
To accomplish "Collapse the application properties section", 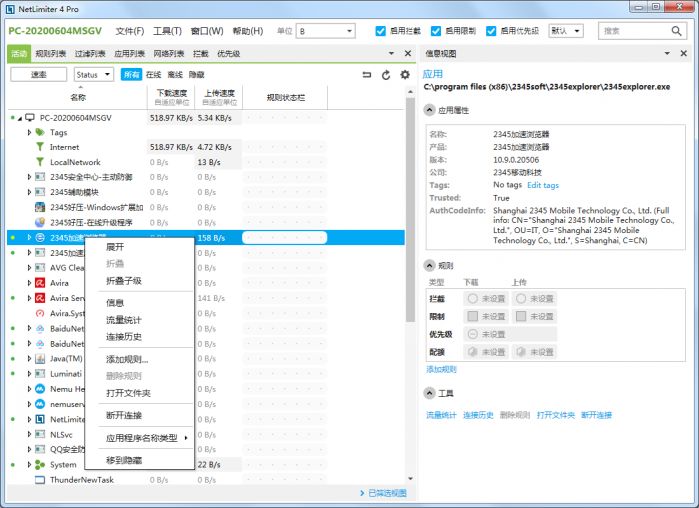I will pyautogui.click(x=429, y=110).
